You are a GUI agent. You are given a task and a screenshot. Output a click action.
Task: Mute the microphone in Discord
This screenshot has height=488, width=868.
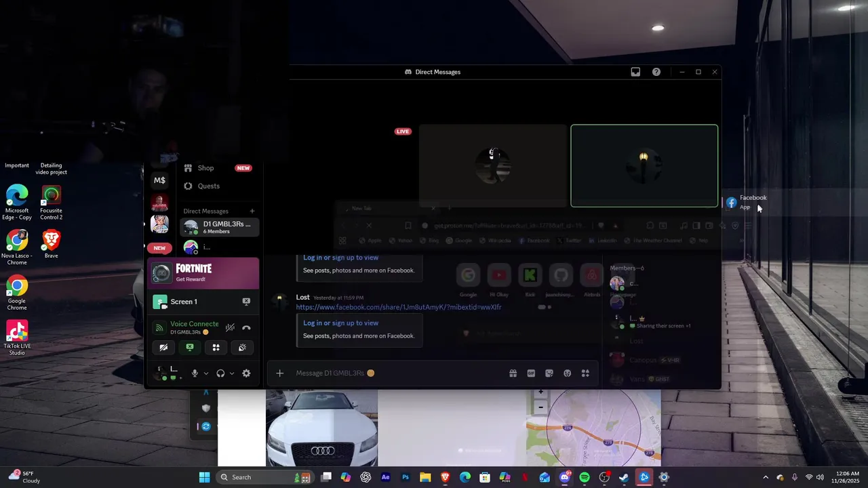click(195, 373)
